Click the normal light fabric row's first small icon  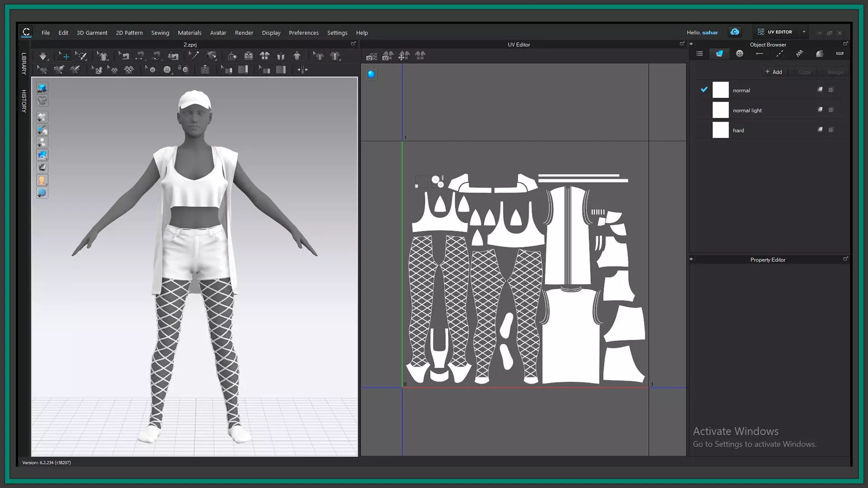click(820, 109)
